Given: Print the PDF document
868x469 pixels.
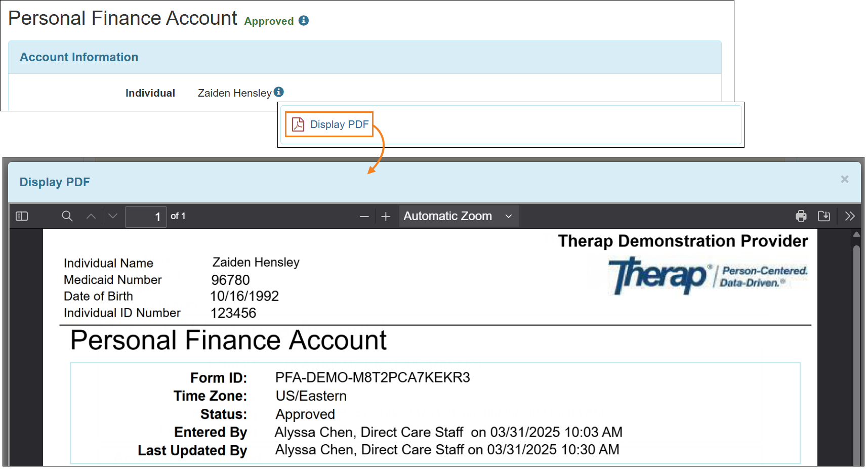Looking at the screenshot, I should [801, 217].
